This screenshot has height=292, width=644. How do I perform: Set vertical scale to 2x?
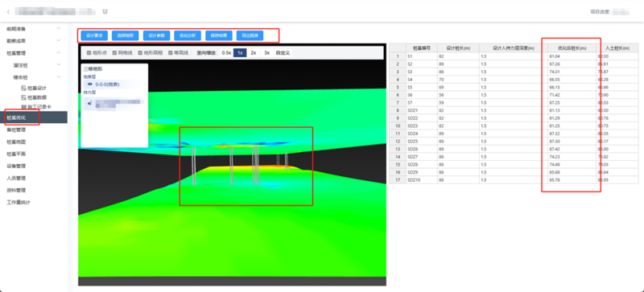tap(254, 53)
